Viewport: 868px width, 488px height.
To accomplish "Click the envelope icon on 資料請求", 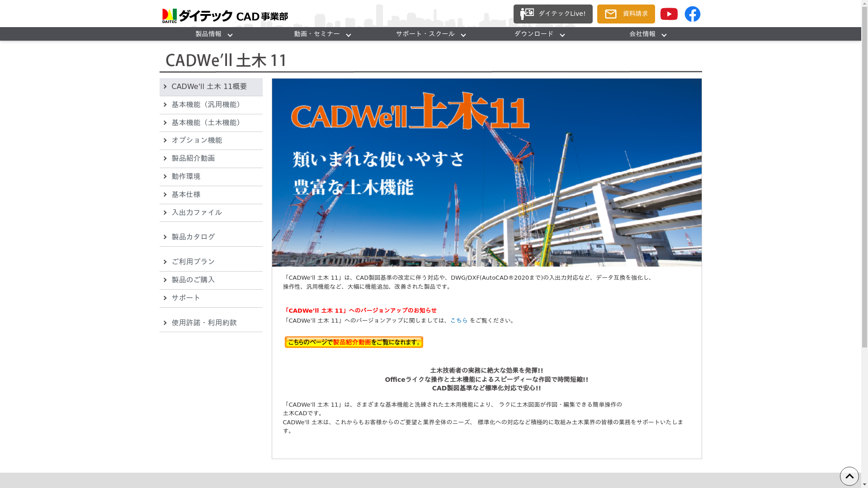I will click(x=610, y=14).
